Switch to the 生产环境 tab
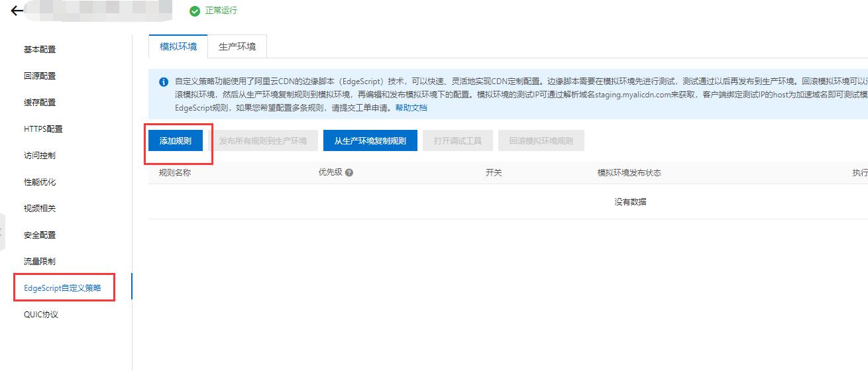Image resolution: width=868 pixels, height=371 pixels. [x=237, y=47]
